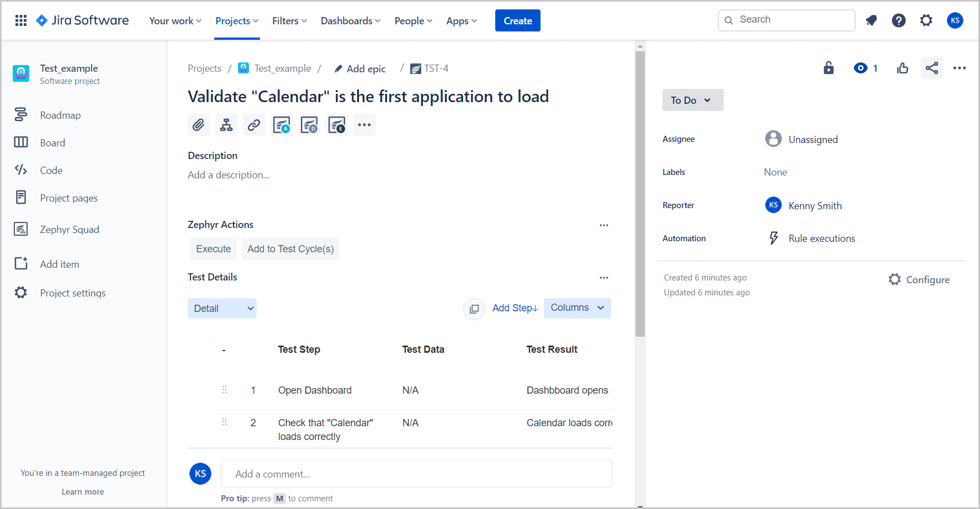Click the Test_example project avatar icon
This screenshot has height=509, width=980.
click(x=21, y=73)
